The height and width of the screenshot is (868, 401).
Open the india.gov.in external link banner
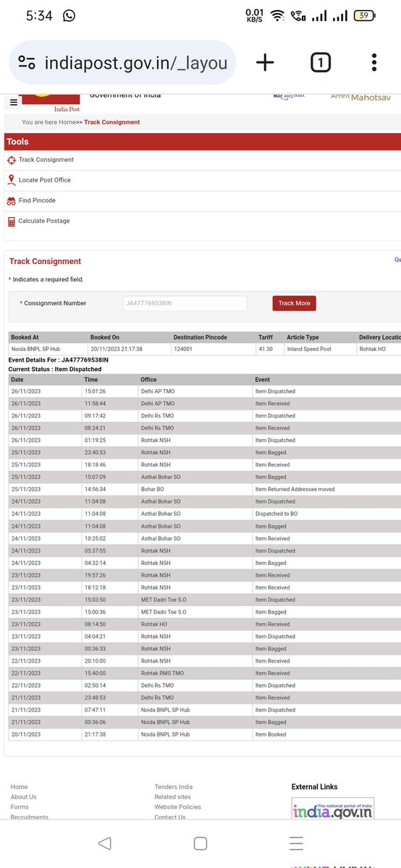coord(333,809)
